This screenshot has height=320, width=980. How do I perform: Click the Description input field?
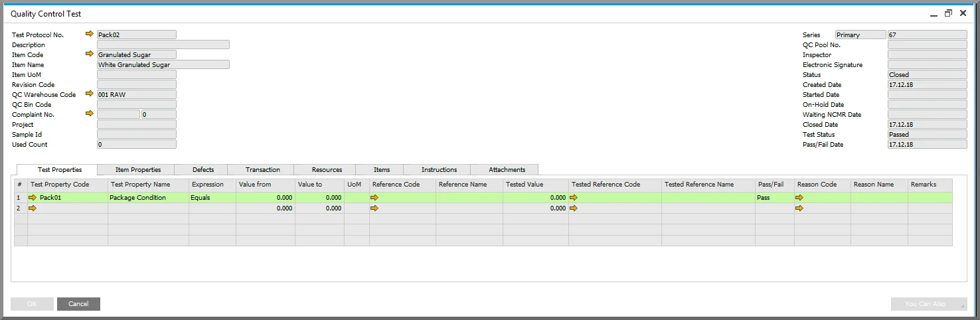coord(163,44)
